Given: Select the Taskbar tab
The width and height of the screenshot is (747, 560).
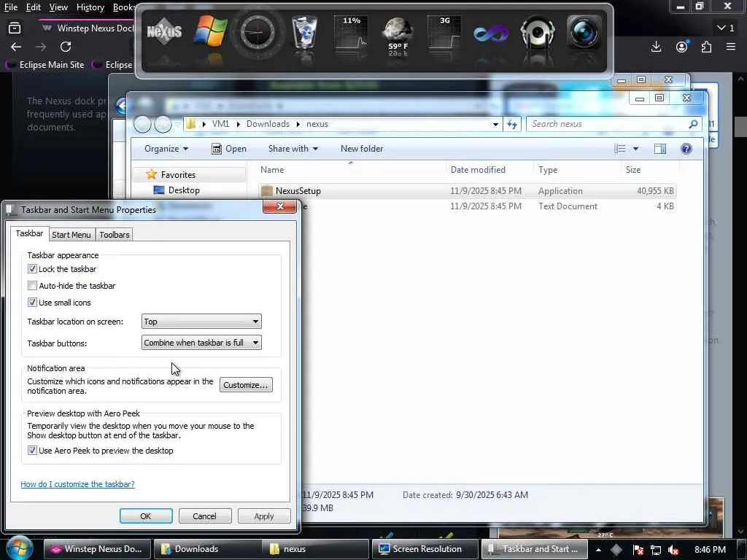Looking at the screenshot, I should tap(29, 233).
